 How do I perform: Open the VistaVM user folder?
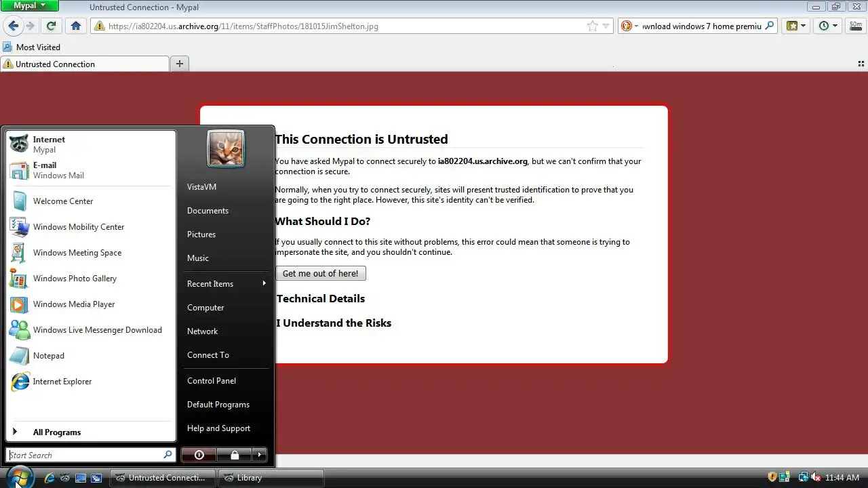point(226,187)
